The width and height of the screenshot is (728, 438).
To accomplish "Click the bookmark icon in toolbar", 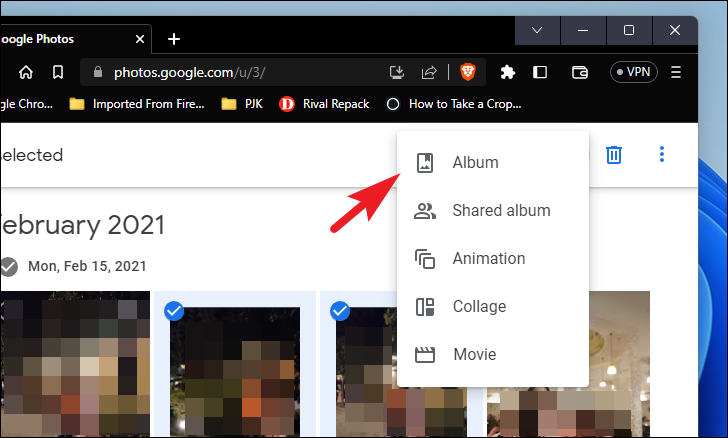I will point(58,72).
